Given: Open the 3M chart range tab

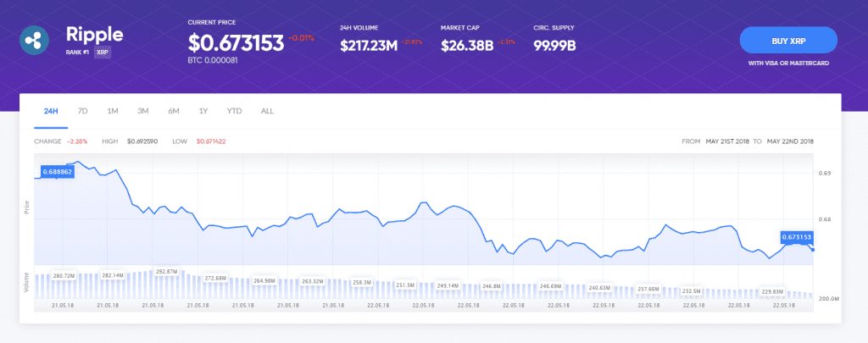Looking at the screenshot, I should pyautogui.click(x=143, y=111).
